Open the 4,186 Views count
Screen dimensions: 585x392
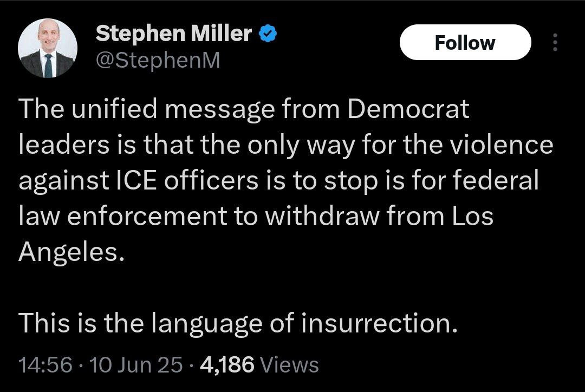point(227,364)
